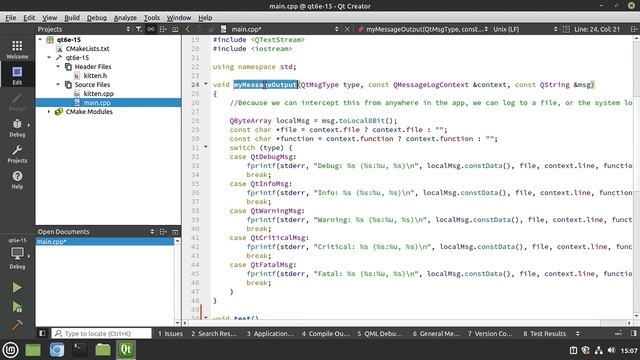Open the volume control in tray
This screenshot has width=640, height=360.
coord(611,350)
